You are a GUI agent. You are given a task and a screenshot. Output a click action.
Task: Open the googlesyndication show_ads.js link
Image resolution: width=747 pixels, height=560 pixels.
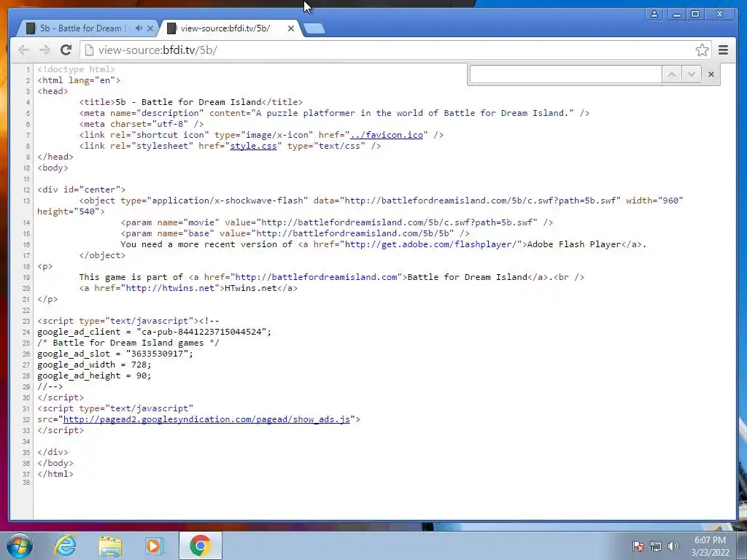point(206,419)
